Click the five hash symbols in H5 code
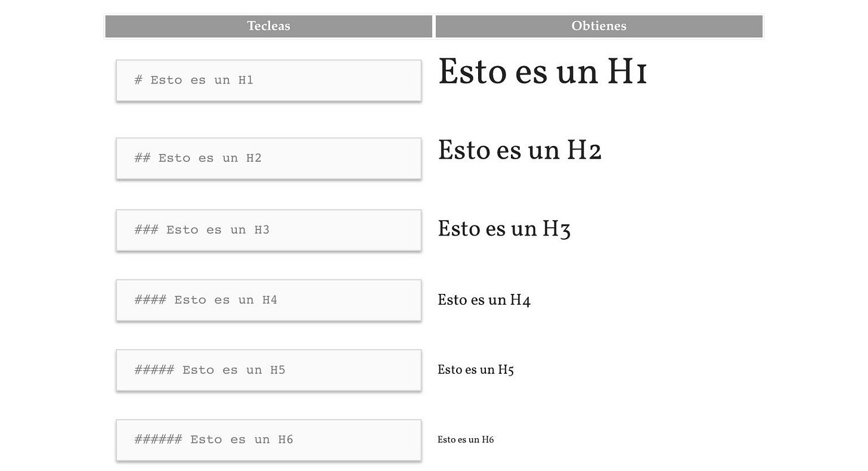This screenshot has height=471, width=868. [154, 370]
